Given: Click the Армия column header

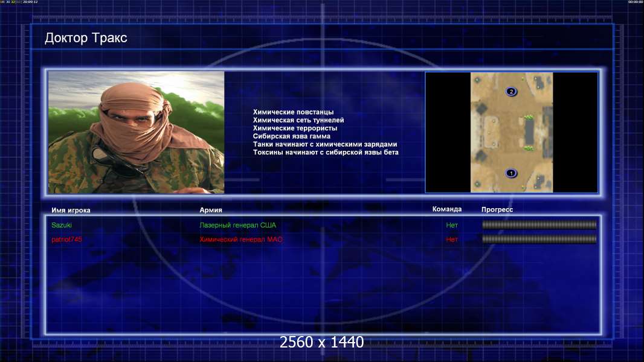Looking at the screenshot, I should pos(211,210).
